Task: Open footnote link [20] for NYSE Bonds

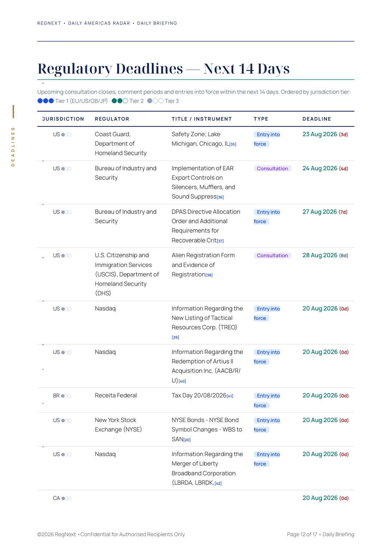Action: click(187, 440)
